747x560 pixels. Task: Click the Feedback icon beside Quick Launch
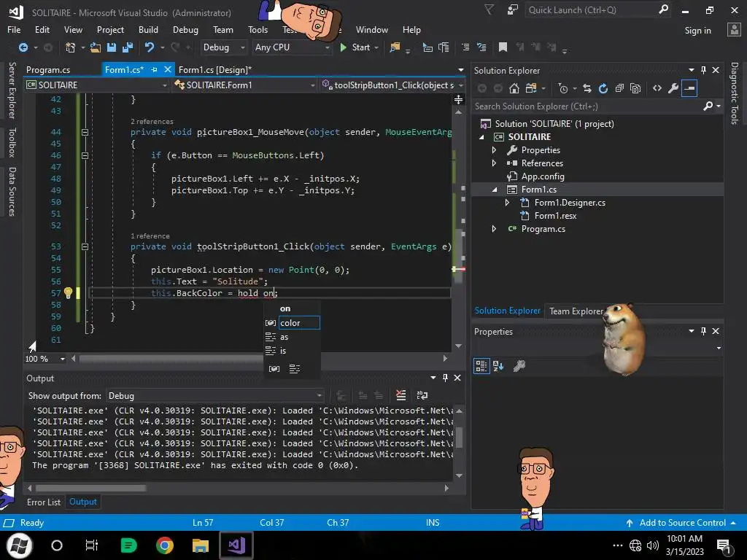513,9
